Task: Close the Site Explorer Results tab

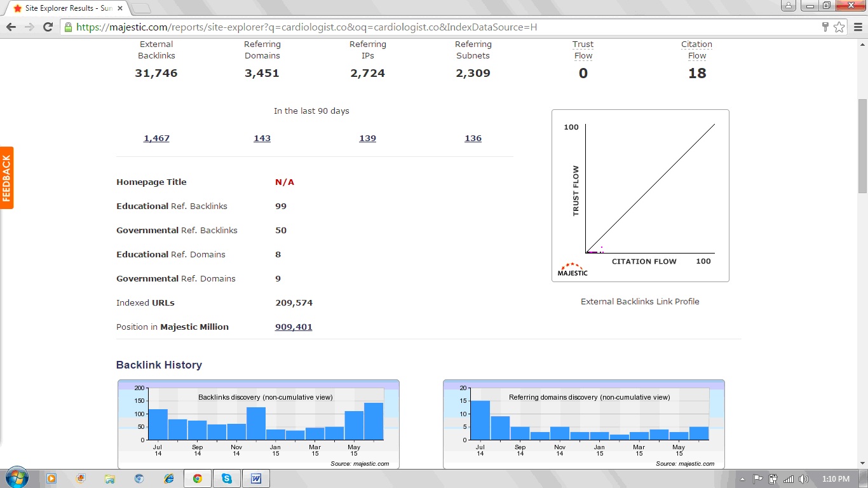Action: 119,8
